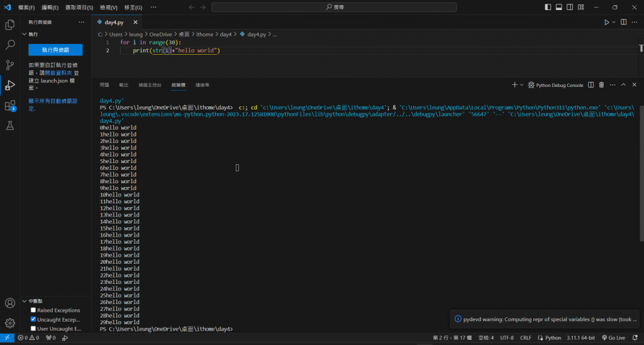Image resolution: width=644 pixels, height=345 pixels.
Task: Open the run button dropdown arrow
Action: click(x=614, y=22)
